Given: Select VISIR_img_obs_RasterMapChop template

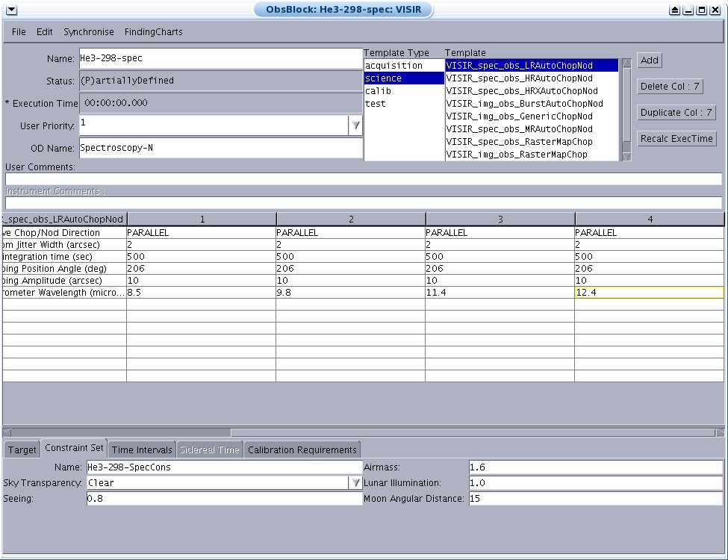Looking at the screenshot, I should point(532,154).
